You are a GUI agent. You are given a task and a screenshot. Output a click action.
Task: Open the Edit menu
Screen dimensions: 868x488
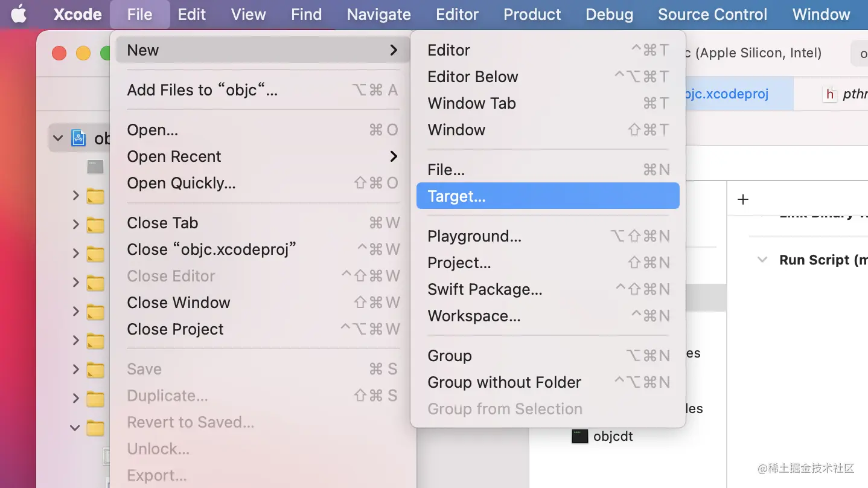[192, 14]
